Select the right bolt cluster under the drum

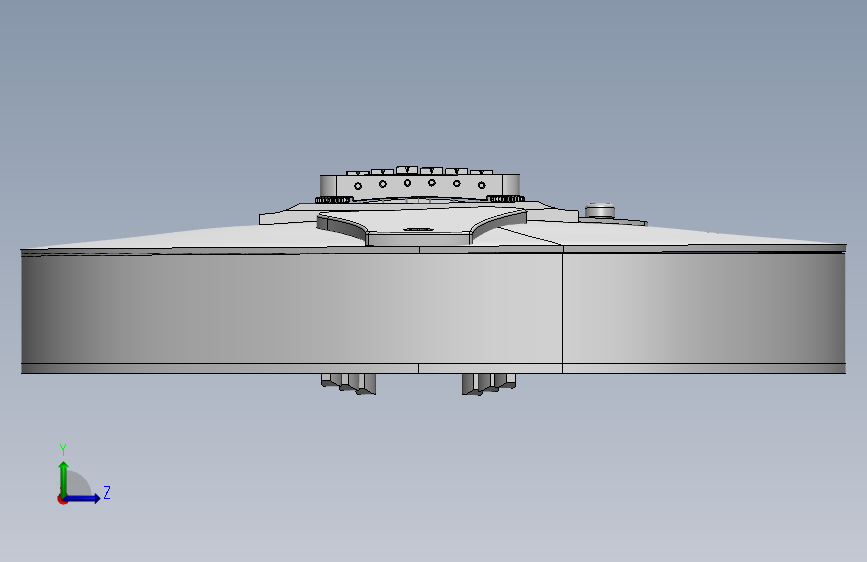(489, 384)
